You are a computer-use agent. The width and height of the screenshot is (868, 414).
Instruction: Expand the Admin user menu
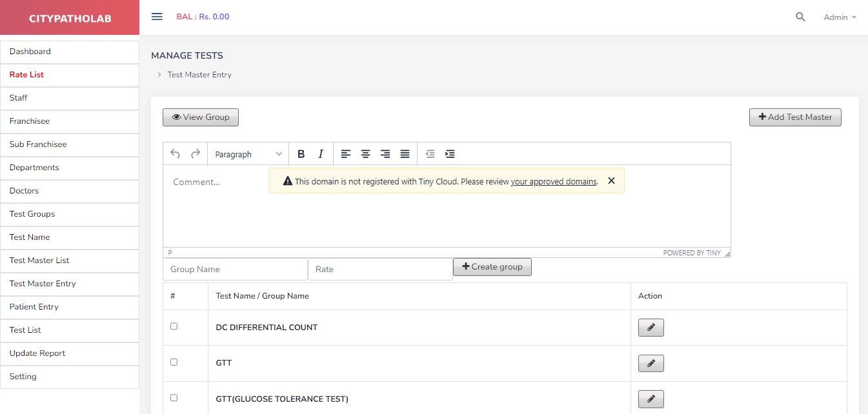840,17
